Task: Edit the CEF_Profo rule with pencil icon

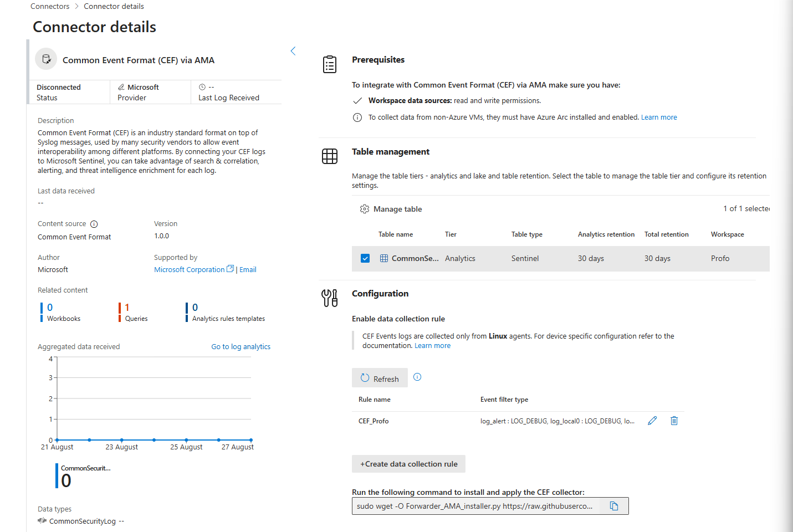Action: (x=652, y=421)
